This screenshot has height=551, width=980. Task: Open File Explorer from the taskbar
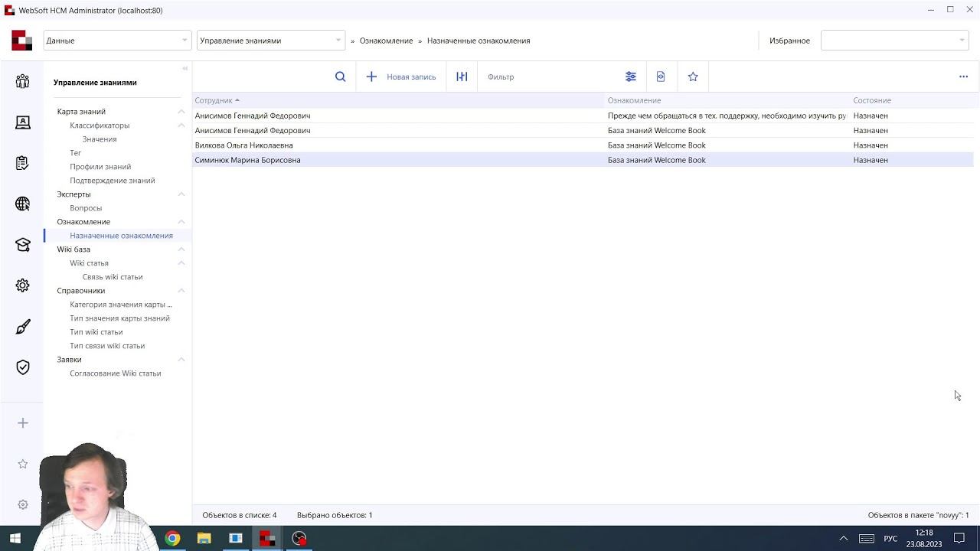pyautogui.click(x=204, y=538)
